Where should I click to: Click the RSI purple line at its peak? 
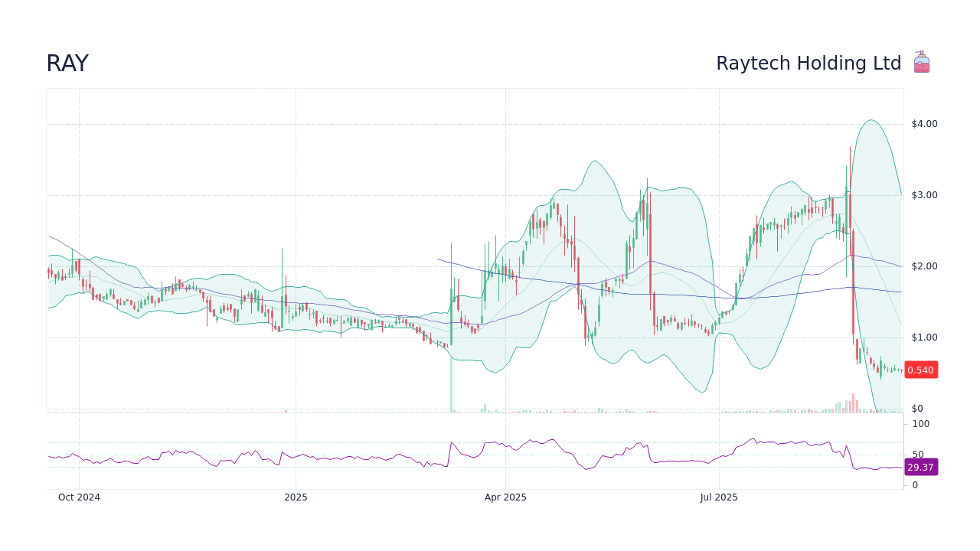753,439
